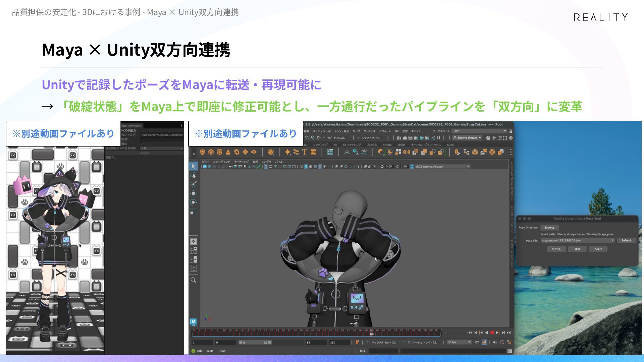This screenshot has height=362, width=644.
Task: Open the Shunya Iketani account dropdown
Action: (x=467, y=138)
